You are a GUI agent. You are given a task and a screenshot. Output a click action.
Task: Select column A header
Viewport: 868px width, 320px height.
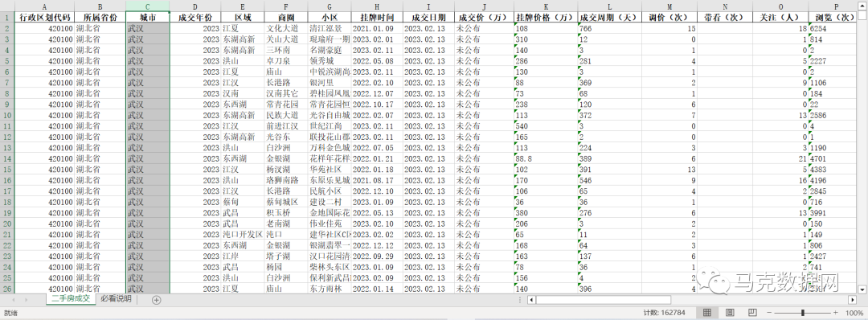[43, 6]
